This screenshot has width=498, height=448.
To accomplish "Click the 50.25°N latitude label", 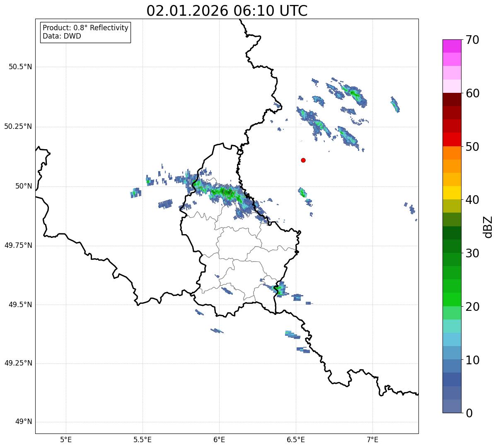I will coord(18,126).
